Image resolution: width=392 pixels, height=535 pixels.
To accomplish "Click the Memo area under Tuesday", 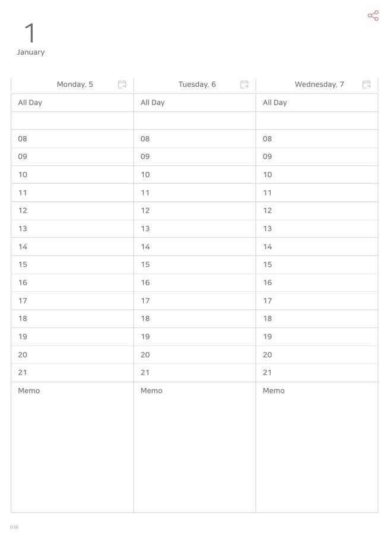I will tap(195, 447).
